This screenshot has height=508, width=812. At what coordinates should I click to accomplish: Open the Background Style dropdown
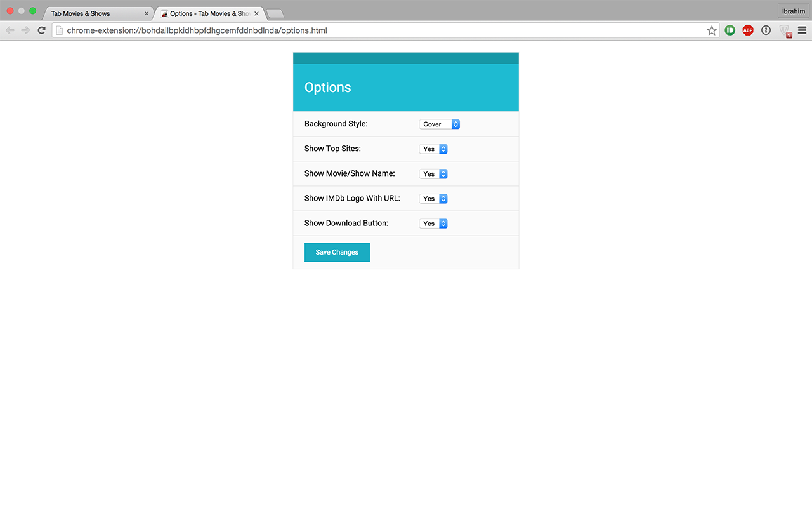tap(440, 124)
